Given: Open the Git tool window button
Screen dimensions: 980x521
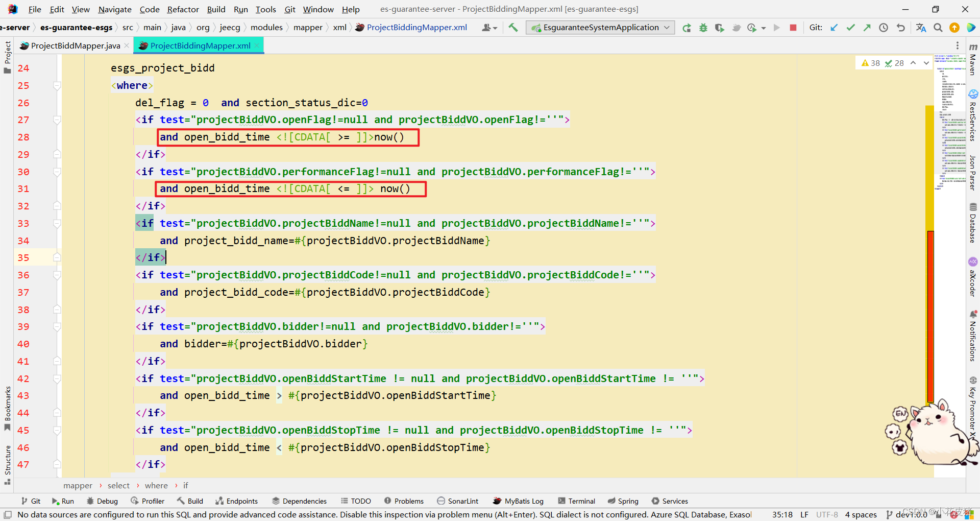Looking at the screenshot, I should (x=31, y=501).
